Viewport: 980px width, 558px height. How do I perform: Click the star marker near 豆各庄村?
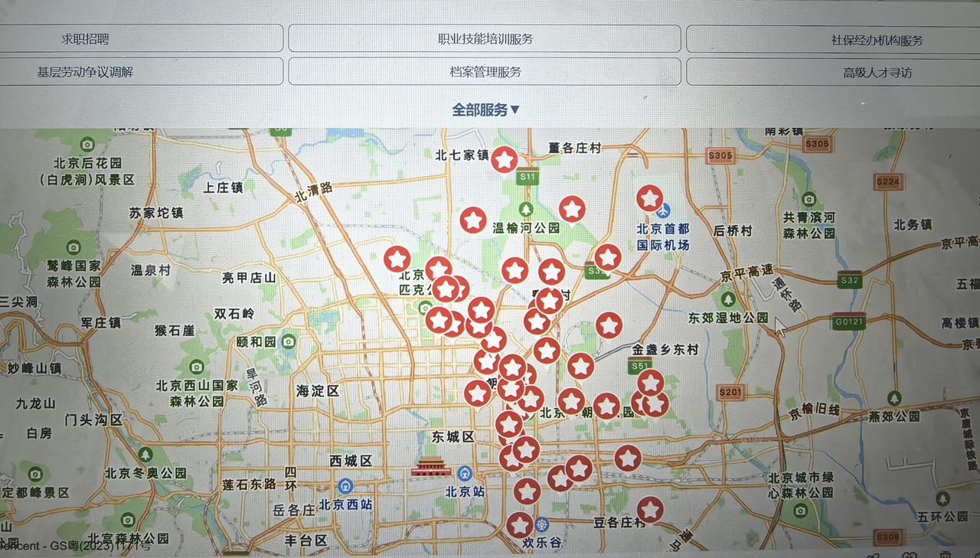pos(650,509)
